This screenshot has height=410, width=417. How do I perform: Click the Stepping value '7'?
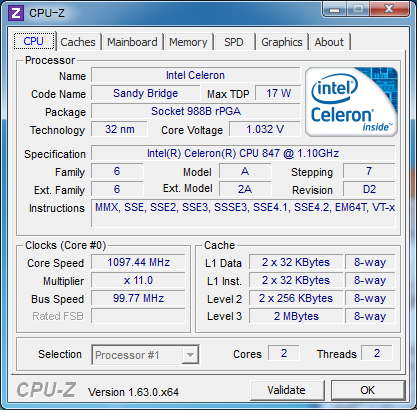click(x=369, y=171)
